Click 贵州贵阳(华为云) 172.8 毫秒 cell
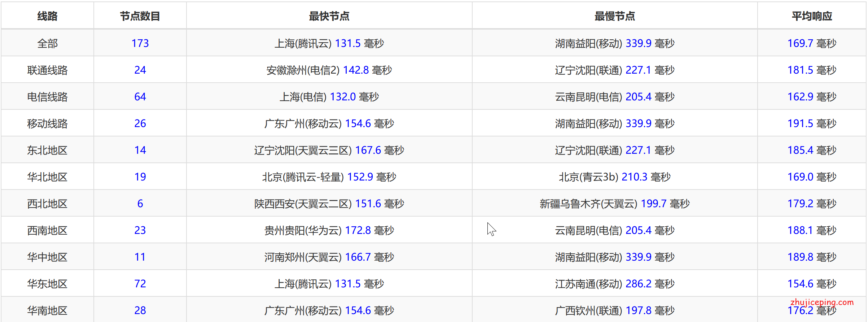Viewport: 868px width, 322px height. pyautogui.click(x=329, y=230)
